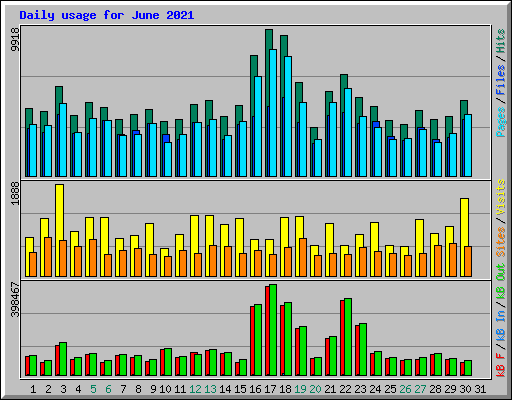Viewport: 512px width, 400px height.
Task: Select day label 10 on the x-axis
Action: [x=165, y=389]
